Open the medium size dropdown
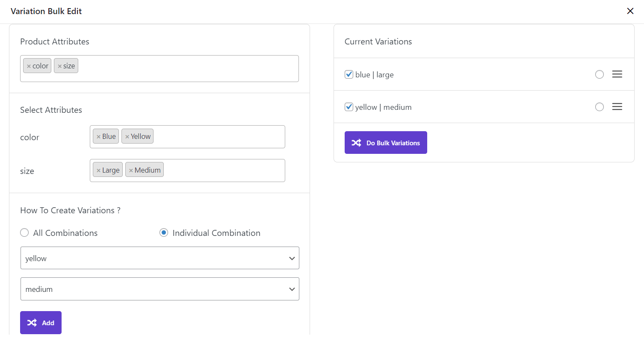This screenshot has width=644, height=347. (x=160, y=289)
